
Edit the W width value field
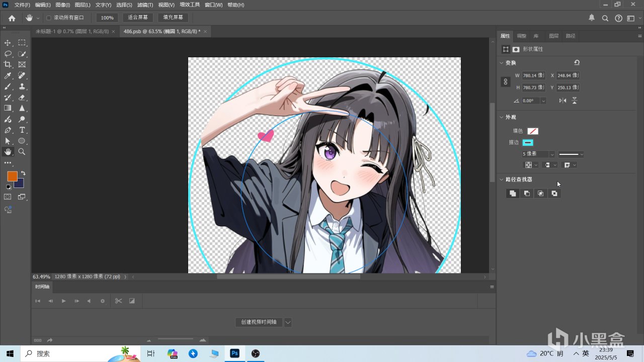click(534, 75)
